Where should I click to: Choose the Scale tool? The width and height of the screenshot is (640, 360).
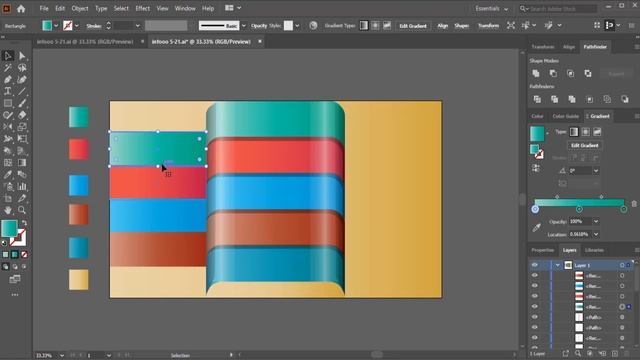22,127
